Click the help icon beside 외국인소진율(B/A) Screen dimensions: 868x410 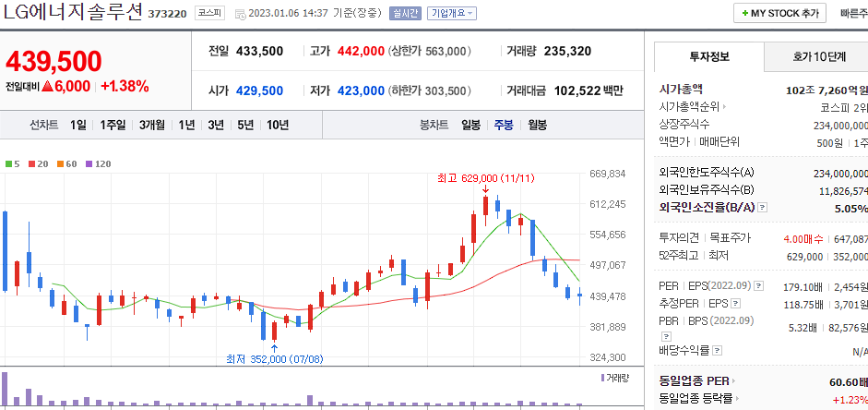(x=762, y=208)
